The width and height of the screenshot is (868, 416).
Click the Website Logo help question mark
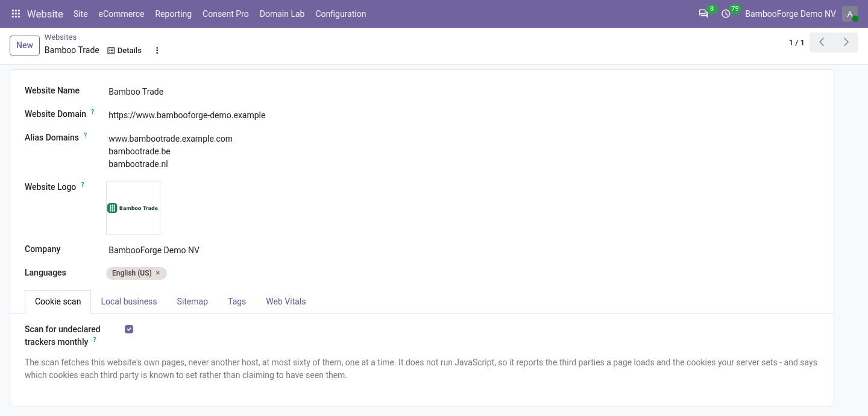tap(83, 185)
